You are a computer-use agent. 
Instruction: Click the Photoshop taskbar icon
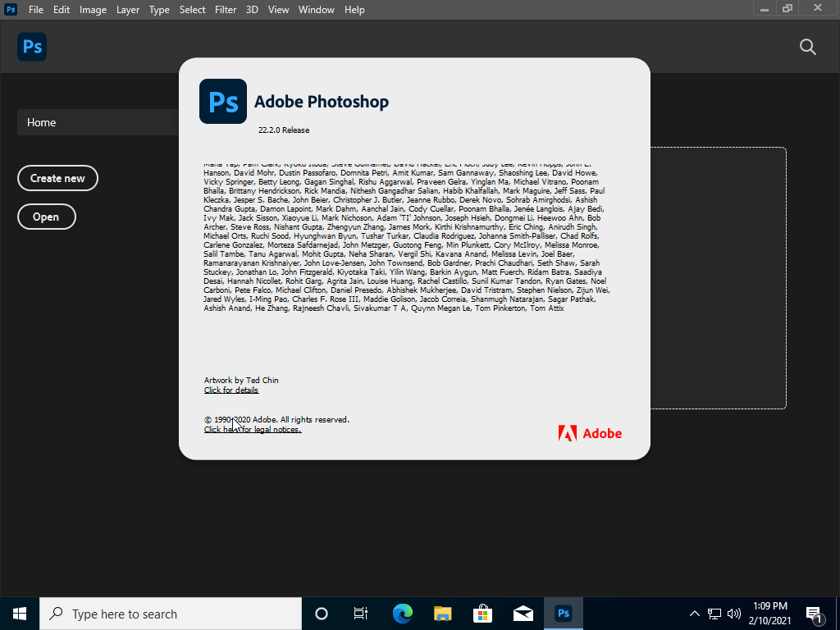tap(563, 614)
